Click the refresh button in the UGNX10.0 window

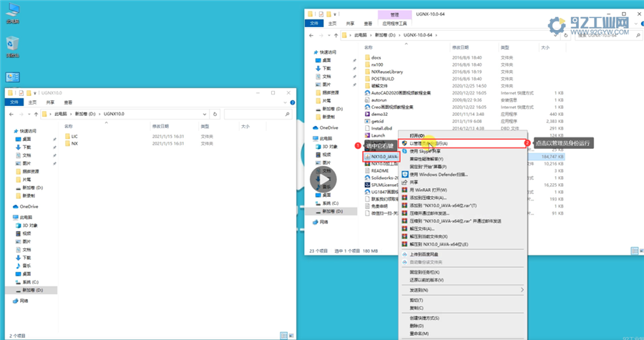point(215,114)
